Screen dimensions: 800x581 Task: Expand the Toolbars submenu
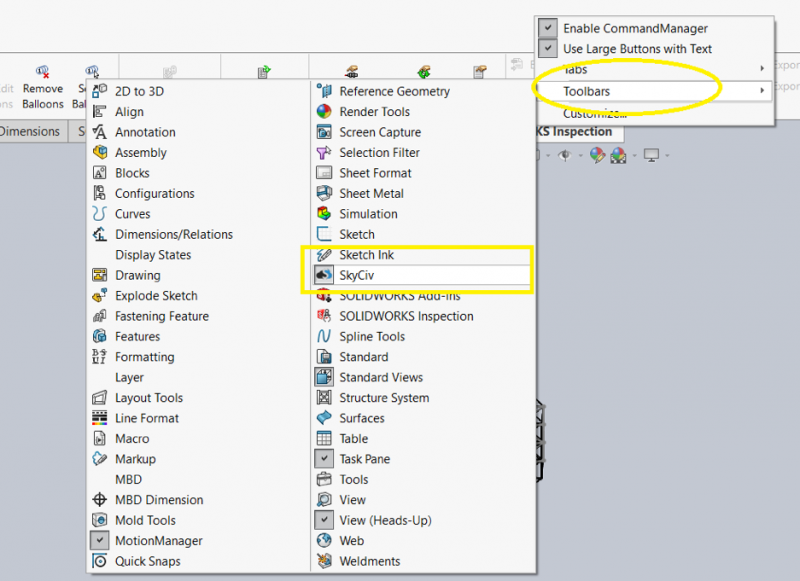tap(590, 89)
